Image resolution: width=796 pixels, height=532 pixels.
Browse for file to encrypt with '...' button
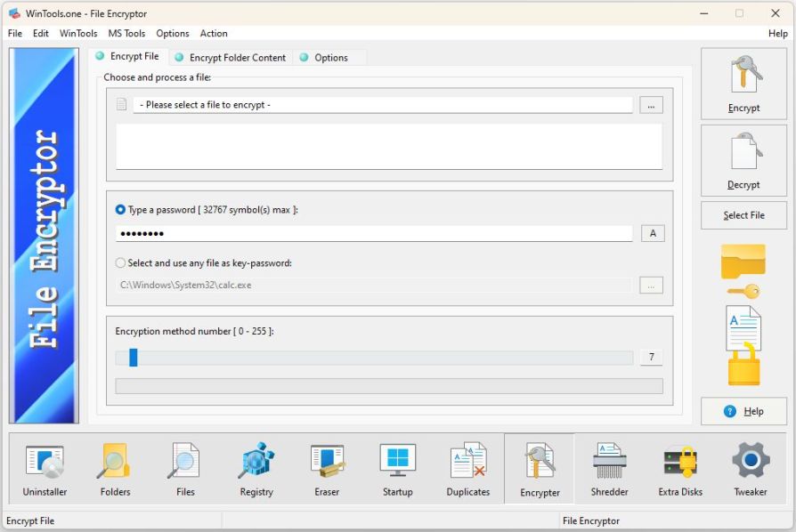[652, 106]
